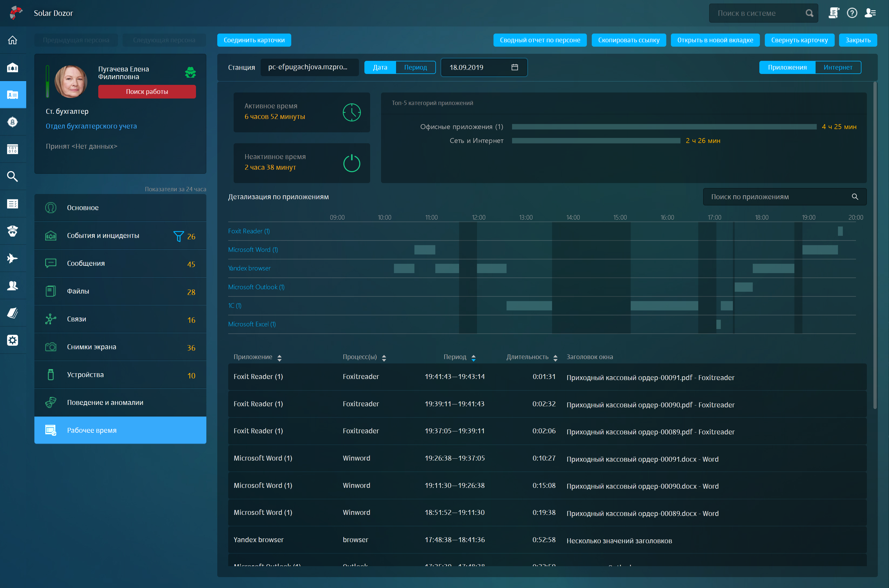This screenshot has width=889, height=588.
Task: Click the green spy agent icon by person name
Action: (x=191, y=72)
